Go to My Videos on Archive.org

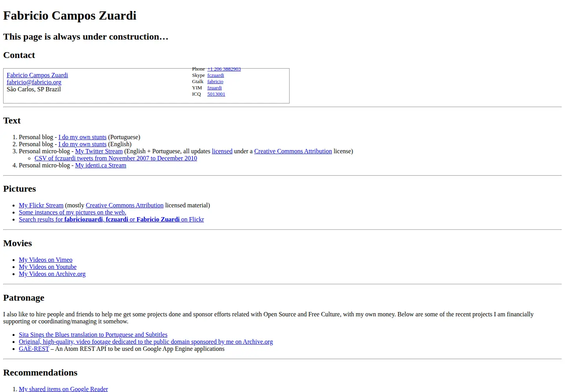tap(52, 274)
